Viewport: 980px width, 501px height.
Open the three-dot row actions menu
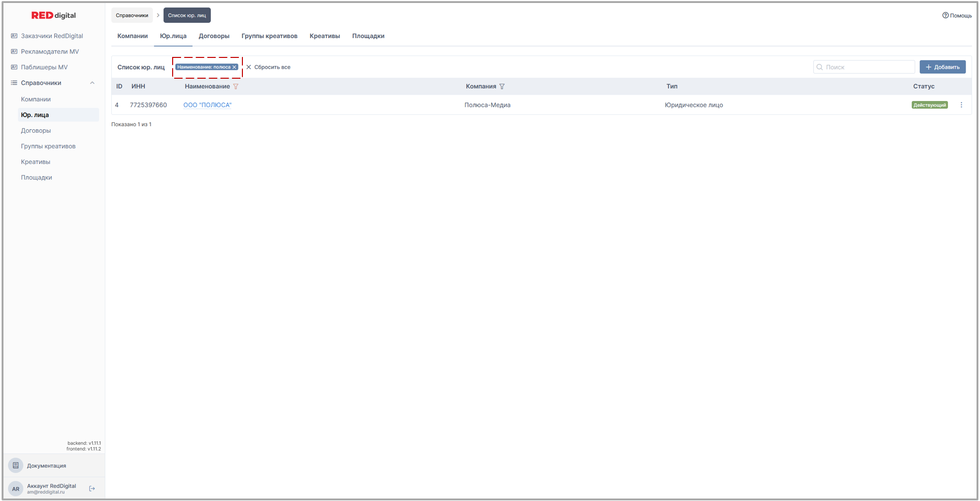click(x=961, y=105)
